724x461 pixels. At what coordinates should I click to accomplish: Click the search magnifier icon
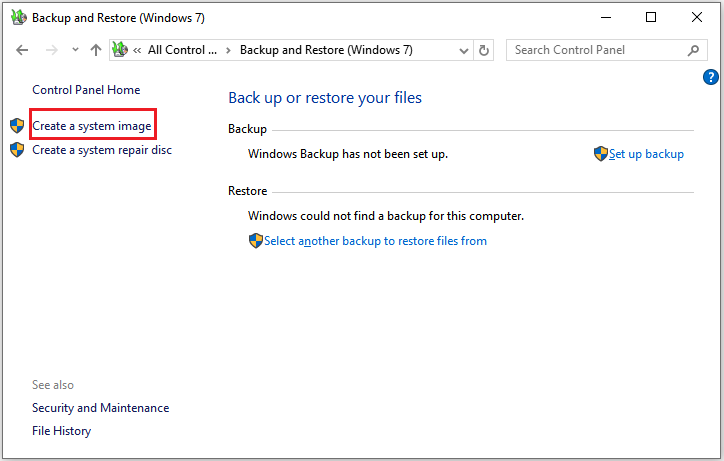click(693, 50)
